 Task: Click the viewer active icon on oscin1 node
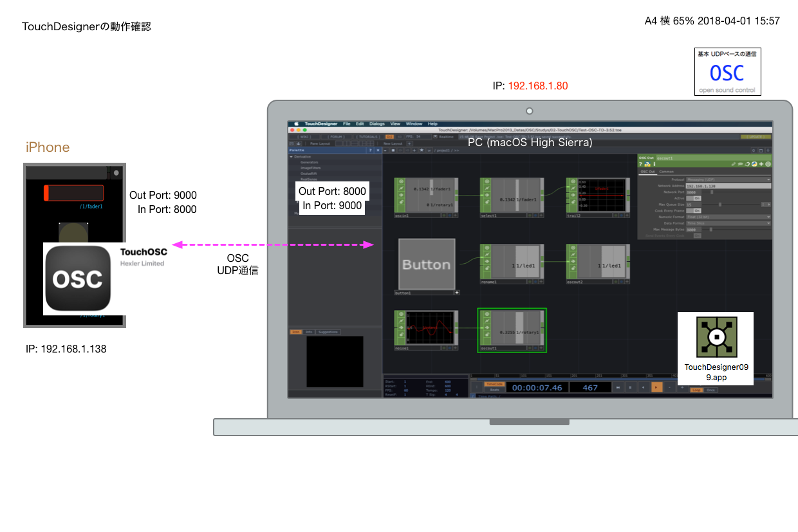400,182
